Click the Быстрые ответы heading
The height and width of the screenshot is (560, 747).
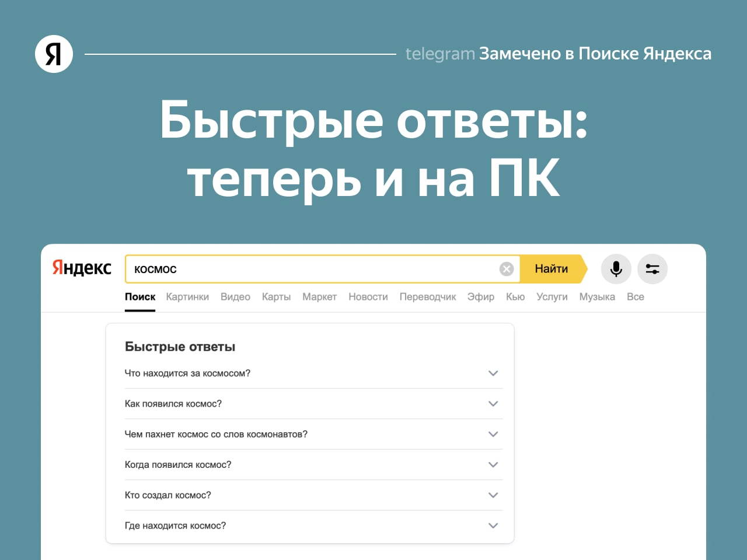click(x=180, y=346)
